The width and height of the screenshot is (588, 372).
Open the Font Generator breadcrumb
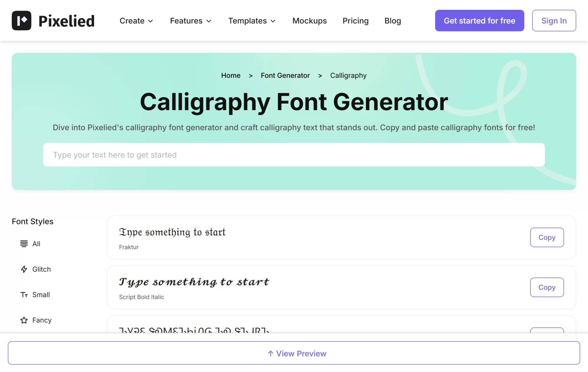coord(285,75)
